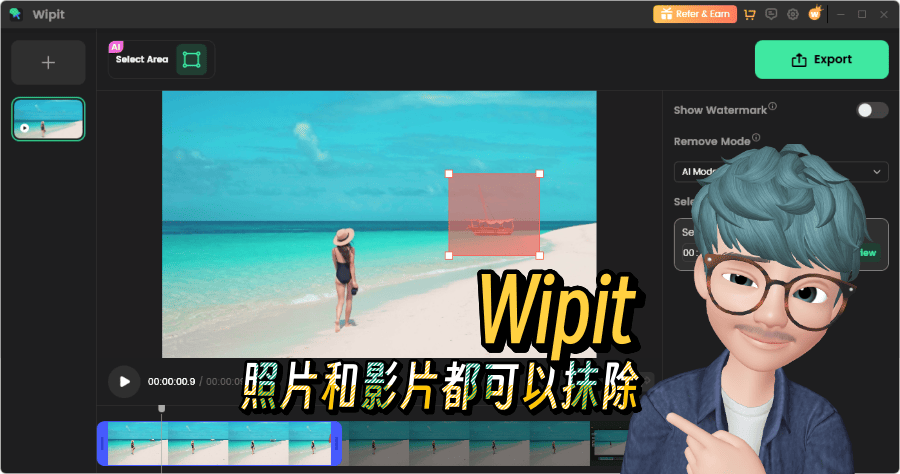This screenshot has width=900, height=474.
Task: Open the Refer & Earn offer
Action: (695, 14)
